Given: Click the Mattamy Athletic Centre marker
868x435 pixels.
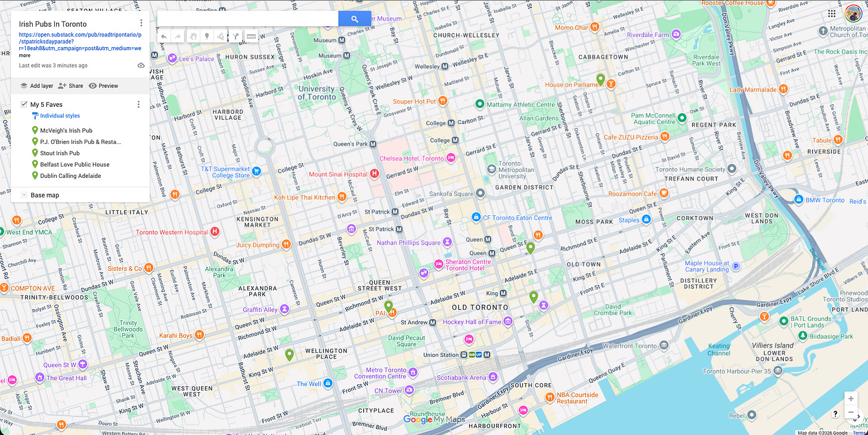Looking at the screenshot, I should tap(479, 104).
